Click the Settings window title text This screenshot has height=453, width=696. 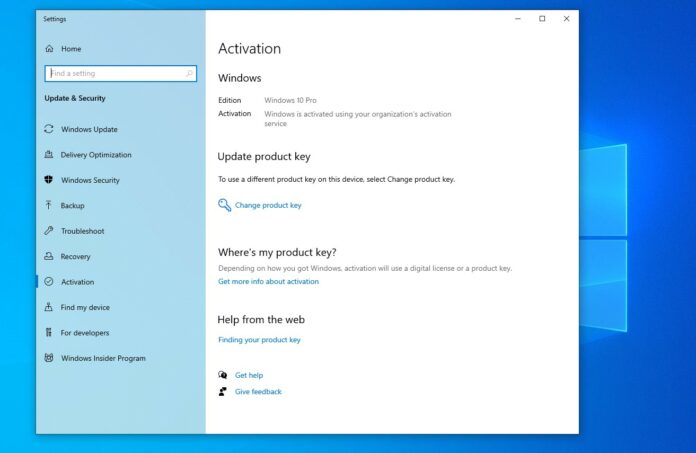(x=55, y=19)
